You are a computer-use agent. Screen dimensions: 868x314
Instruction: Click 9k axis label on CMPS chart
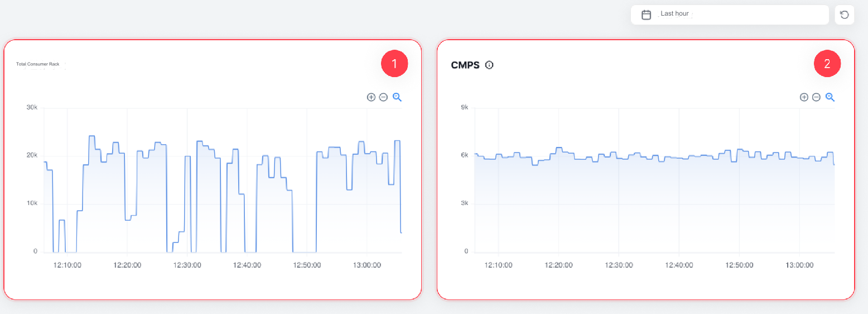click(x=464, y=107)
